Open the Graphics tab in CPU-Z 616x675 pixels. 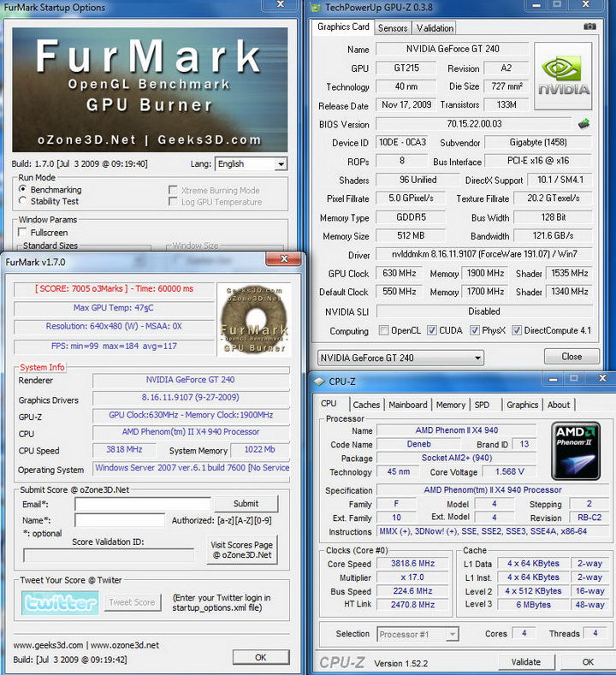tap(522, 405)
